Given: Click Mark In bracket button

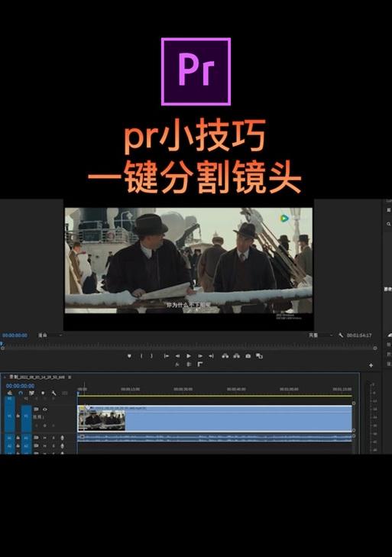Looking at the screenshot, I should tap(141, 355).
